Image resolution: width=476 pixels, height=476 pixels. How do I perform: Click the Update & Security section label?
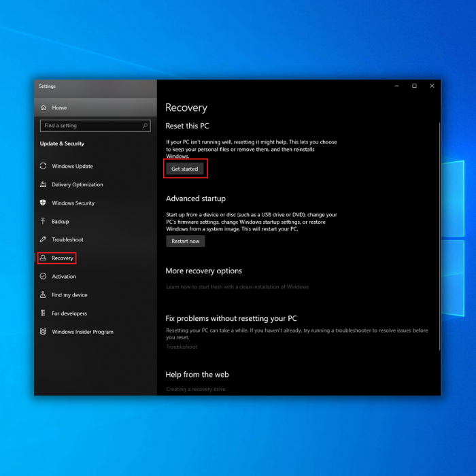tap(62, 143)
